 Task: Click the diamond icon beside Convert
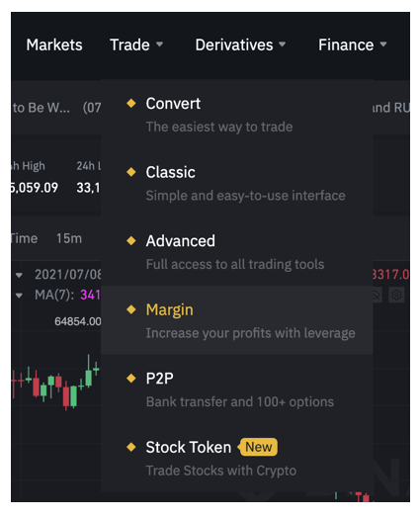(x=131, y=103)
